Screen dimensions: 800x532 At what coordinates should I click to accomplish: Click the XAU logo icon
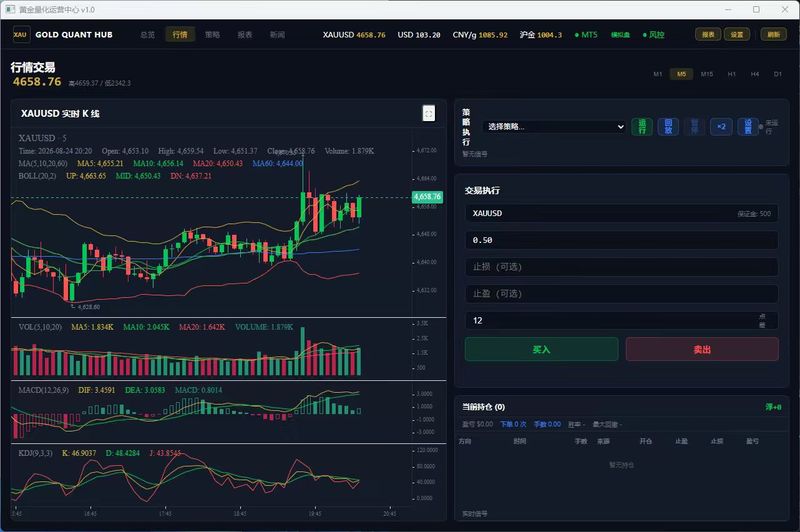pos(20,35)
